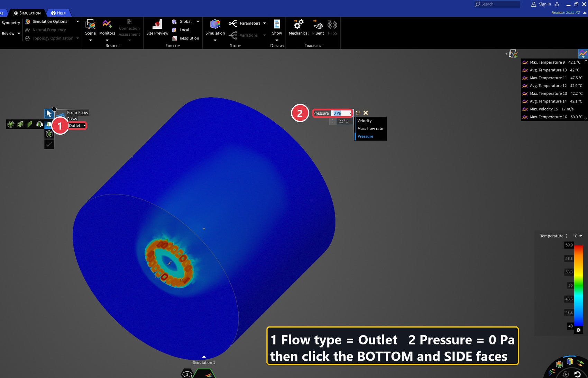Select the porous media block icon
The image size is (588, 378).
coord(20,124)
